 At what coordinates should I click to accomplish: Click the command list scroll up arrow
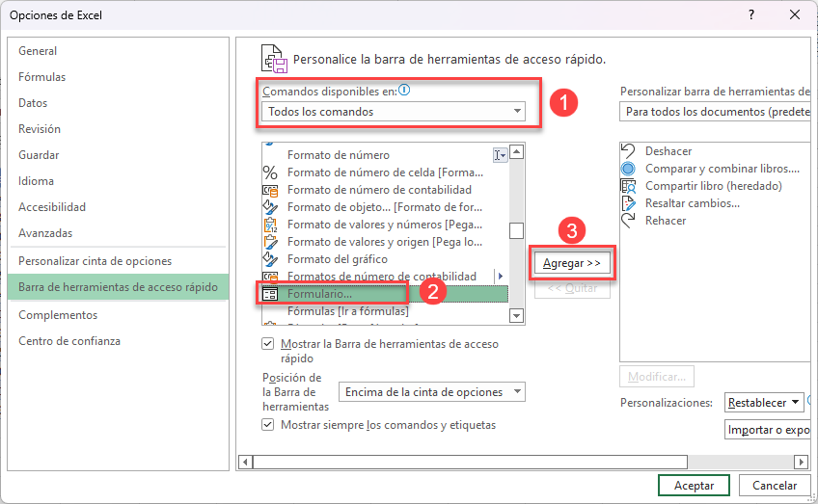[516, 151]
